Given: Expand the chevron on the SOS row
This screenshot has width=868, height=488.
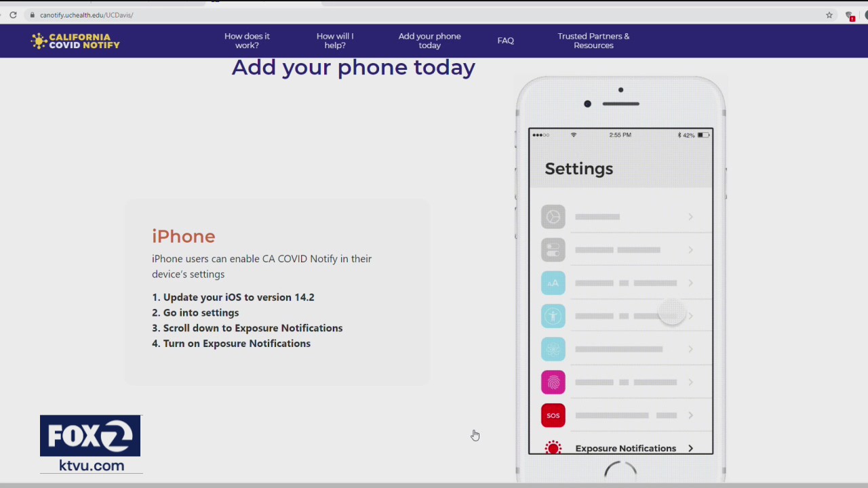Looking at the screenshot, I should click(x=690, y=415).
